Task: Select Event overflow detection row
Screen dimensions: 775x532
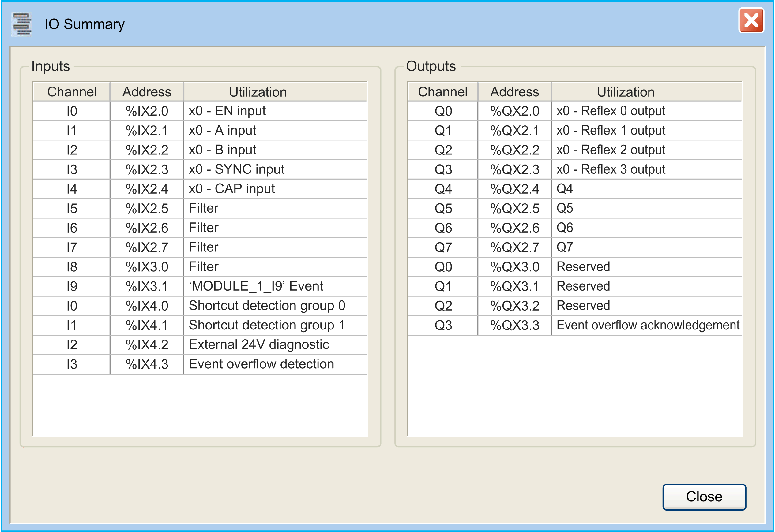Action: pyautogui.click(x=261, y=364)
